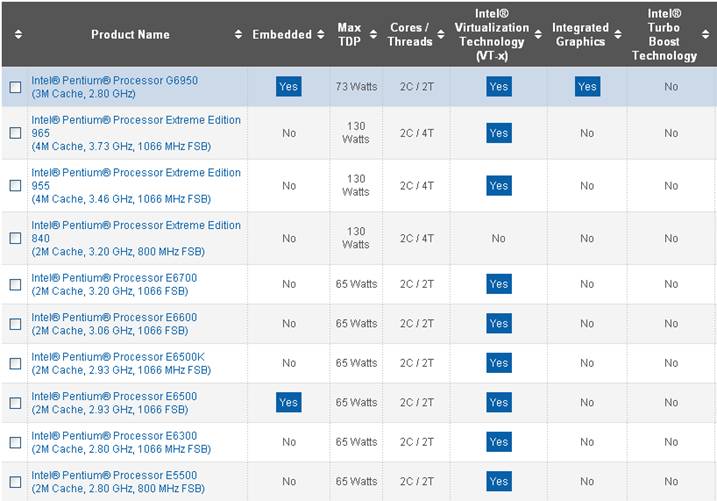Screen dimensions: 717x501
Task: Click sort arrows beside Embedded header
Action: pos(321,34)
